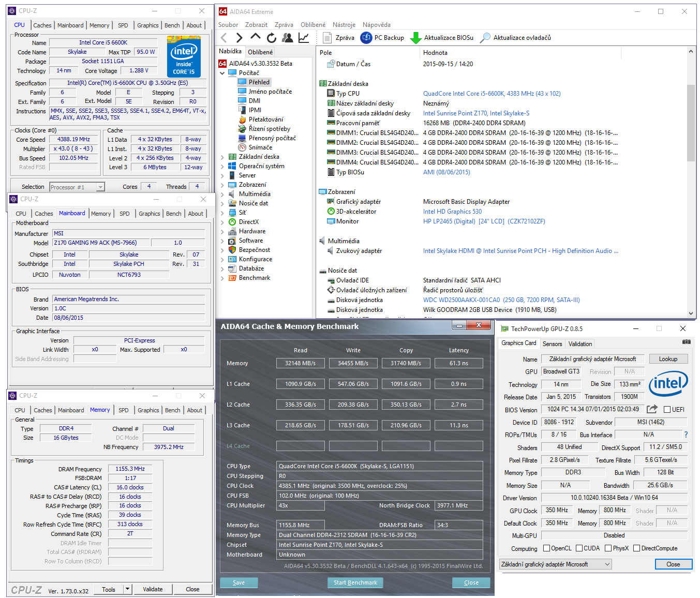Open the AIDA64 graph chart icon
Image resolution: width=700 pixels, height=598 pixels.
click(x=304, y=38)
